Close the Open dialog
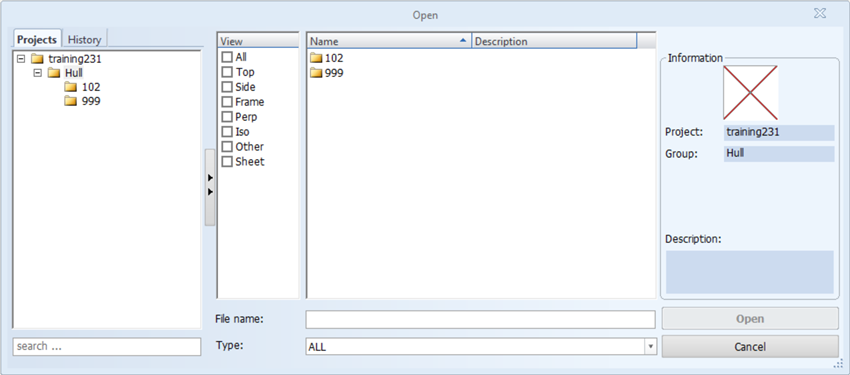 pyautogui.click(x=820, y=14)
